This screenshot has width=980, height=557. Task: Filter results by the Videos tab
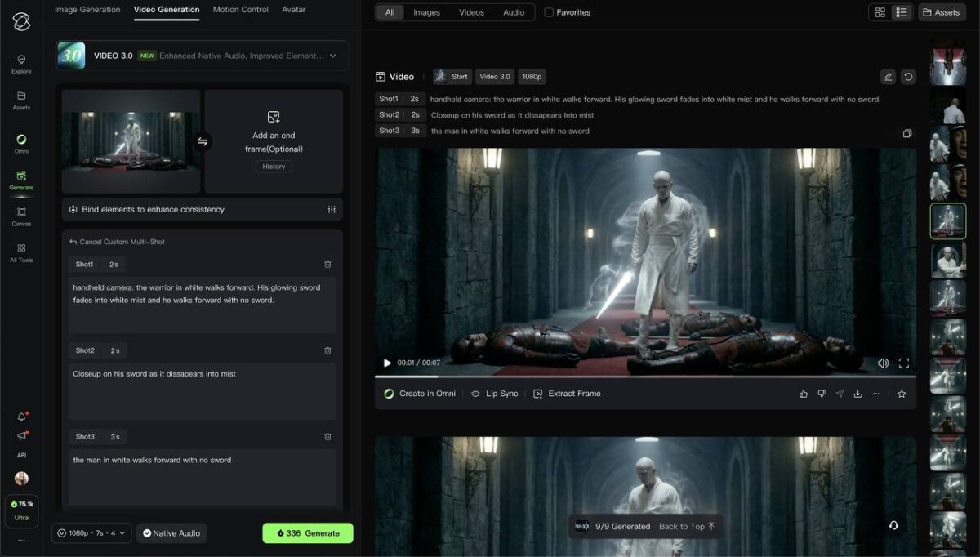[471, 12]
